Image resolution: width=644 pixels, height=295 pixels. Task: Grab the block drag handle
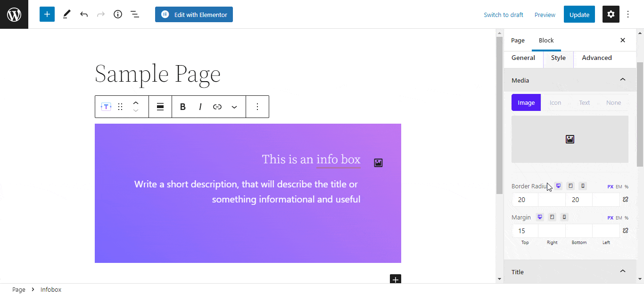tap(120, 107)
